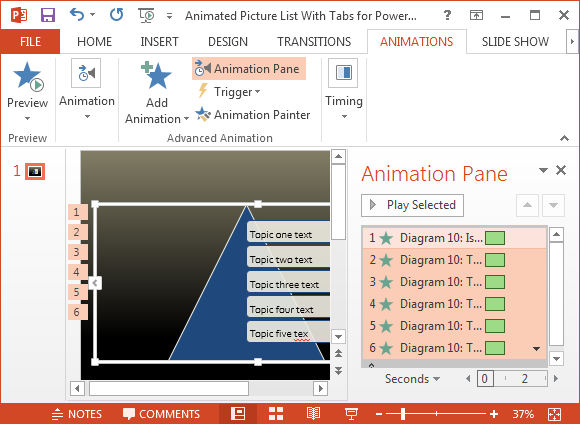Viewport: 580px width, 424px height.
Task: Select the 'Topic one text' shape
Action: click(x=289, y=233)
